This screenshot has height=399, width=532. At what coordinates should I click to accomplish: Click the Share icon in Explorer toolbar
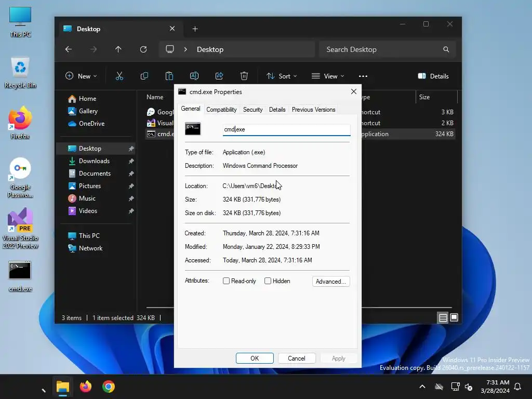pos(219,76)
